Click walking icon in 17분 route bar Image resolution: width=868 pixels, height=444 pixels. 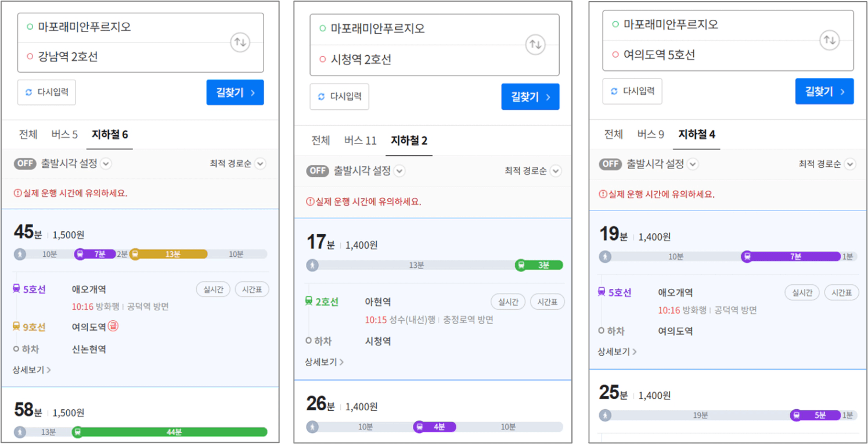313,265
